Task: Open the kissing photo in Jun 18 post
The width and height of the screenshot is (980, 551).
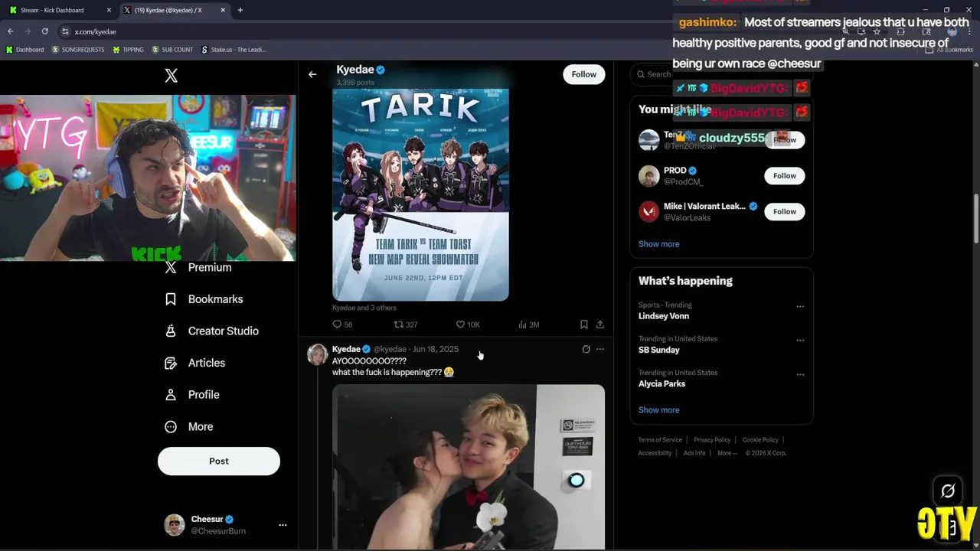Action: 469,467
